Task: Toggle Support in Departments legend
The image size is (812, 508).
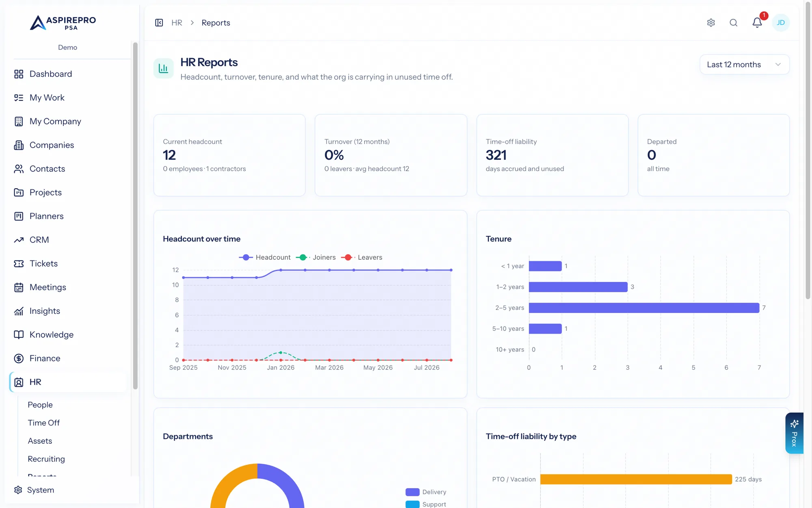Action: [x=426, y=504]
